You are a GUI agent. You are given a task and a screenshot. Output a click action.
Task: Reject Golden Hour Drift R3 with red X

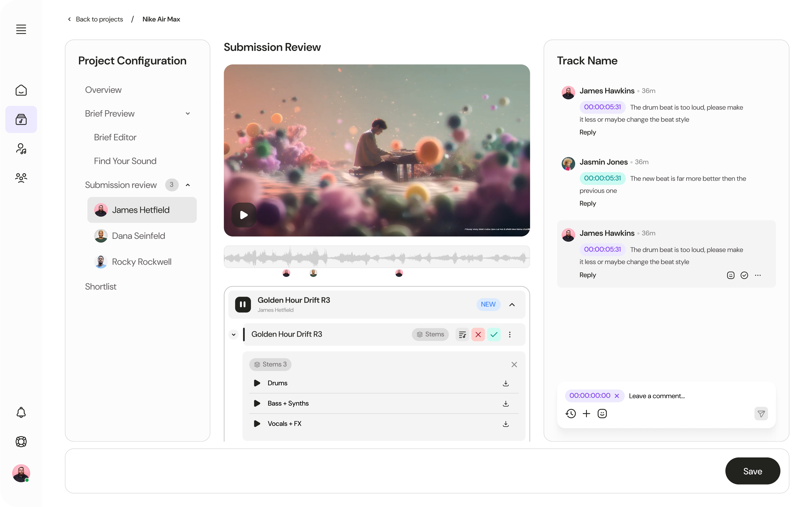478,334
